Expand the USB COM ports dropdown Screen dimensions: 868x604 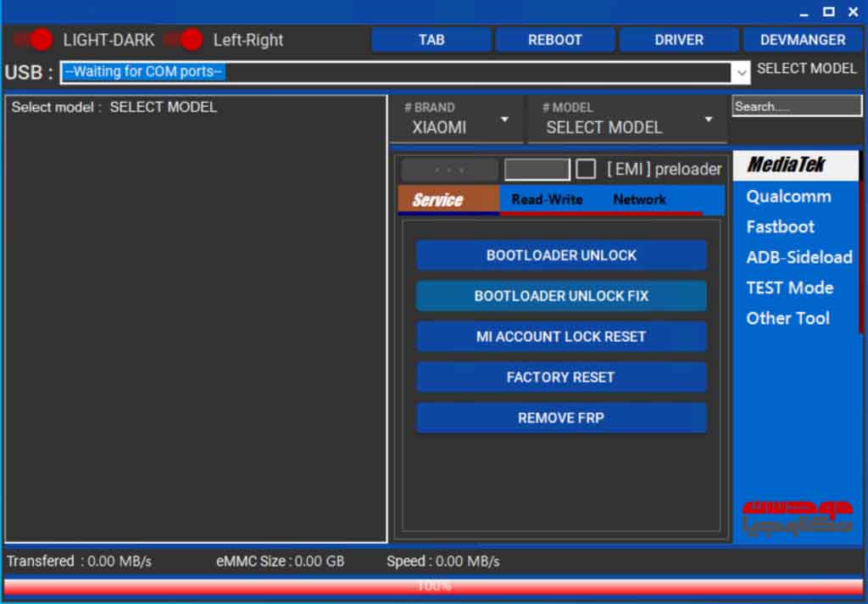click(x=741, y=72)
